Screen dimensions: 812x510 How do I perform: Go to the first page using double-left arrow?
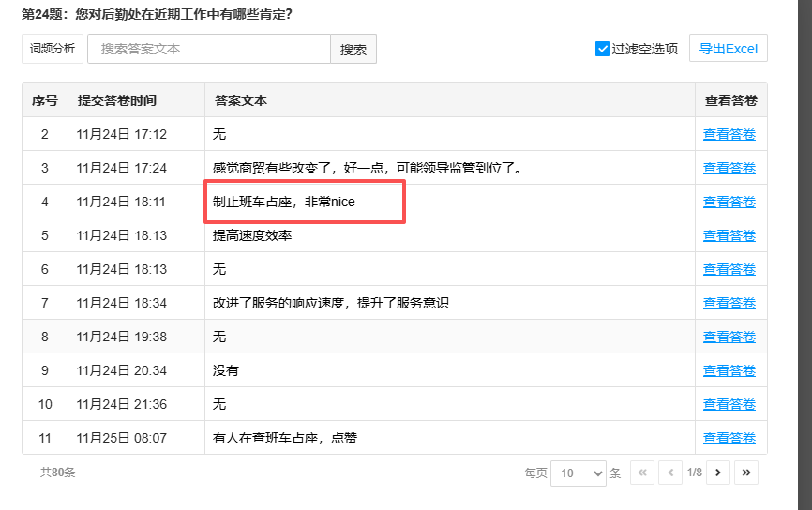[642, 472]
